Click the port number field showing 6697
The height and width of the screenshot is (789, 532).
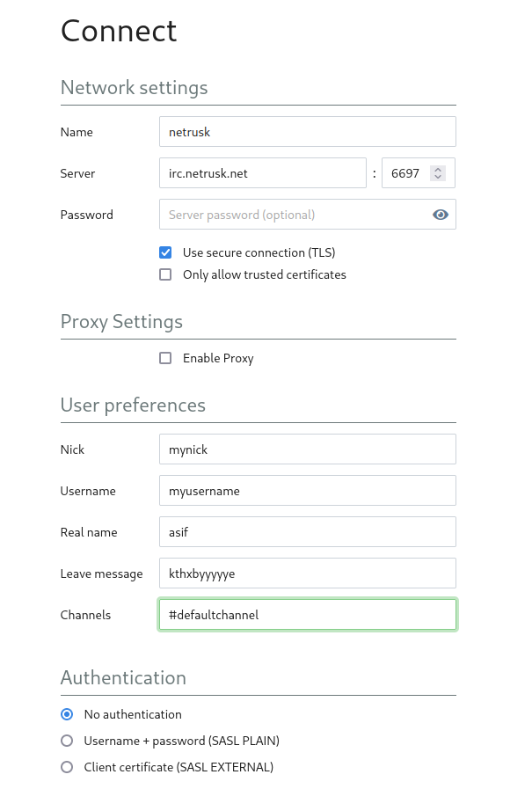pos(405,173)
